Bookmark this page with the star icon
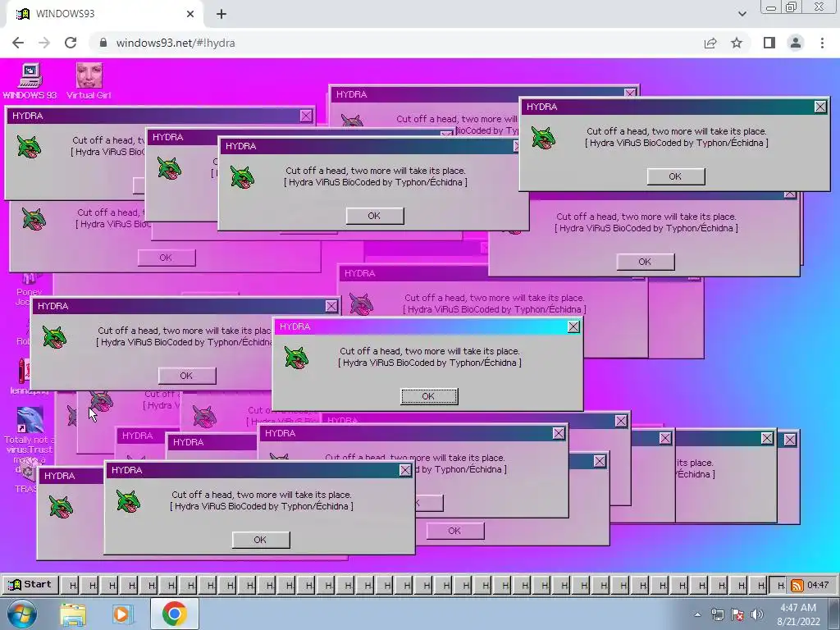The image size is (840, 630). click(737, 43)
